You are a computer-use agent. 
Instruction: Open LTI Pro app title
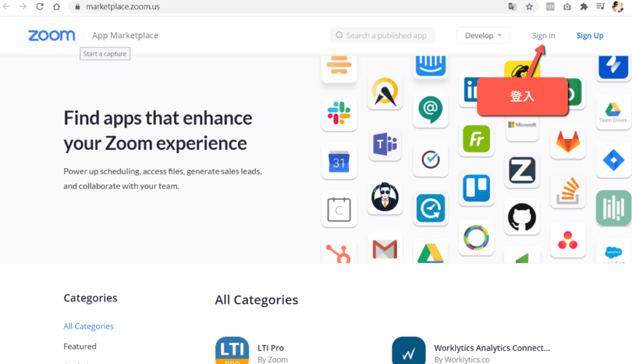click(270, 348)
